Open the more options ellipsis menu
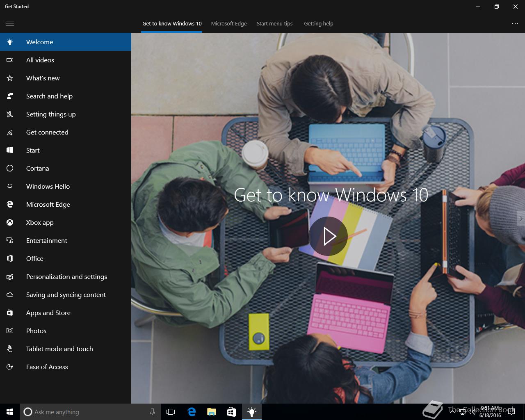525x420 pixels. [515, 23]
